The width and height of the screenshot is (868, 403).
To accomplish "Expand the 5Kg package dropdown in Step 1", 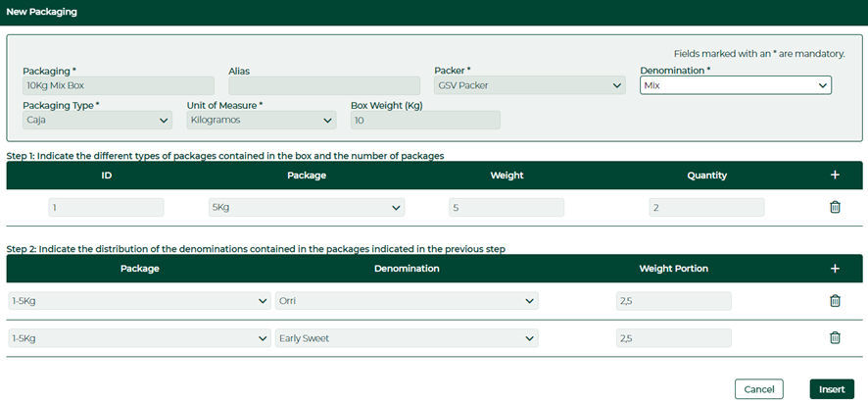I will coord(307,207).
